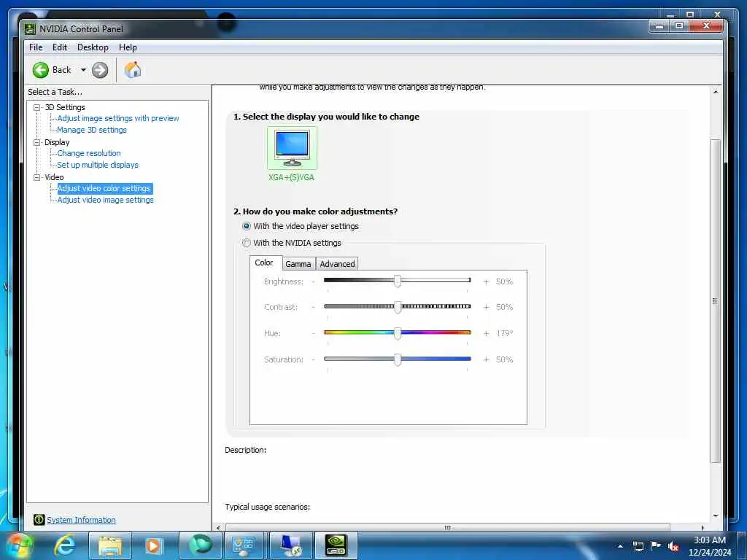Click the Hue 179° value
Viewport: 747px width, 560px height.
tap(505, 333)
